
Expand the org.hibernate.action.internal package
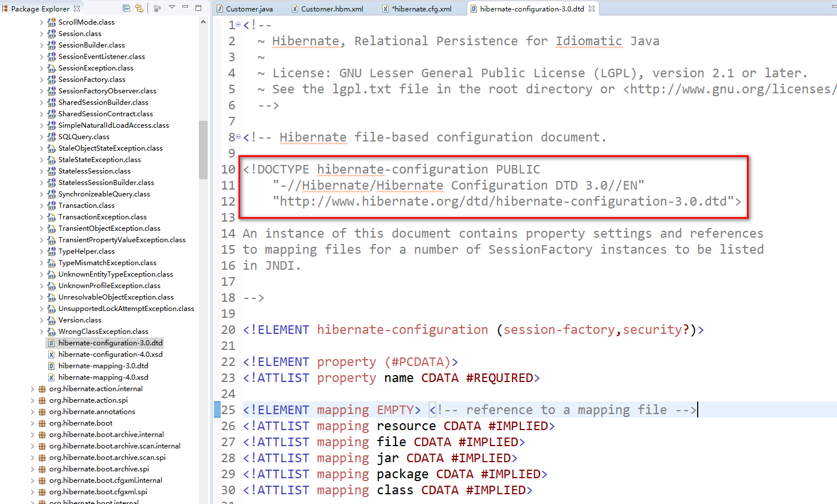pos(32,389)
